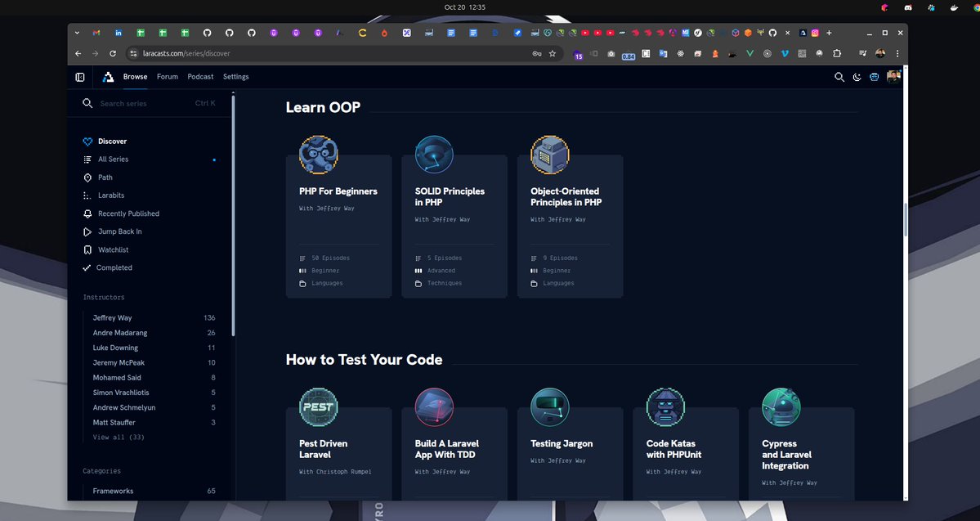Open the Forum nav item
The width and height of the screenshot is (980, 521).
coord(168,76)
